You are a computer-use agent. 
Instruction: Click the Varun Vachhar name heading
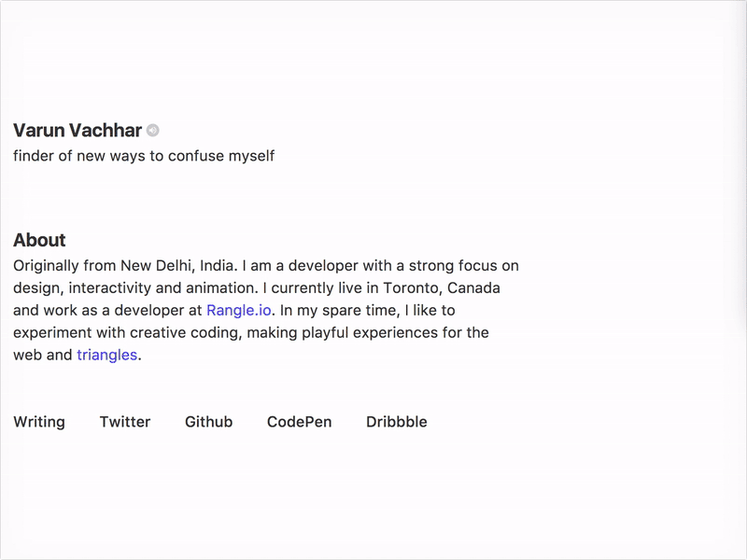78,130
